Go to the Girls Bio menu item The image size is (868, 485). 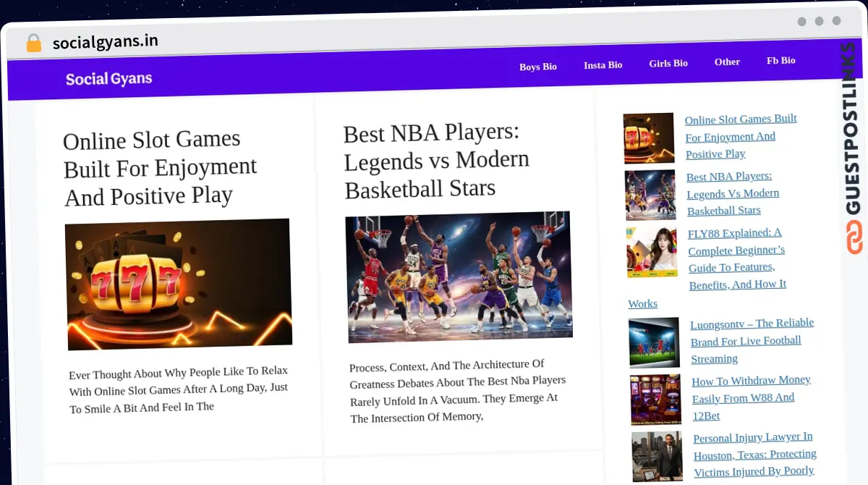point(668,63)
